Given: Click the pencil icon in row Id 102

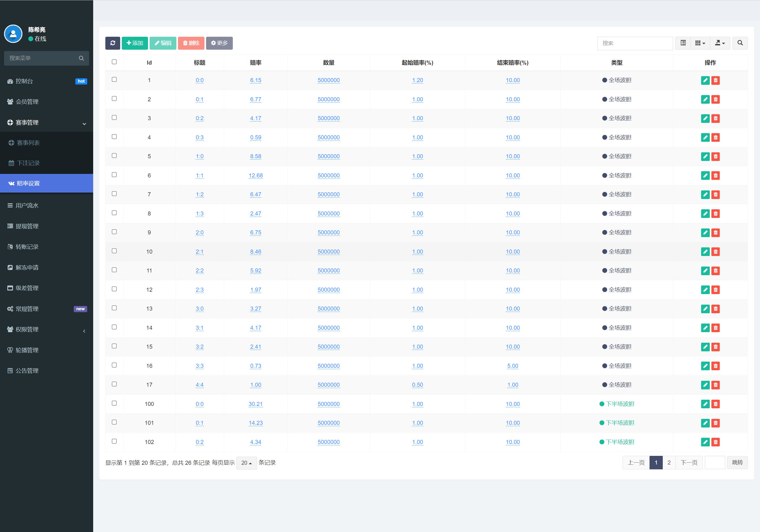Looking at the screenshot, I should [705, 442].
